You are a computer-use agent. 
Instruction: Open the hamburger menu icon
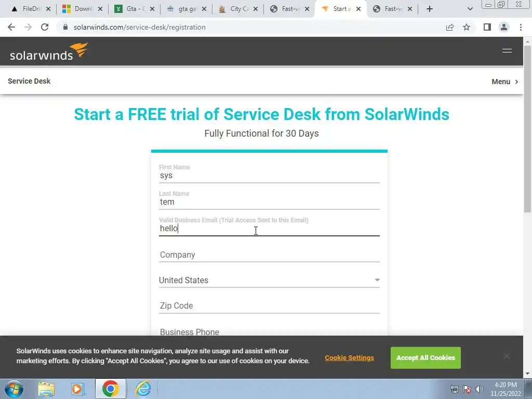click(507, 50)
